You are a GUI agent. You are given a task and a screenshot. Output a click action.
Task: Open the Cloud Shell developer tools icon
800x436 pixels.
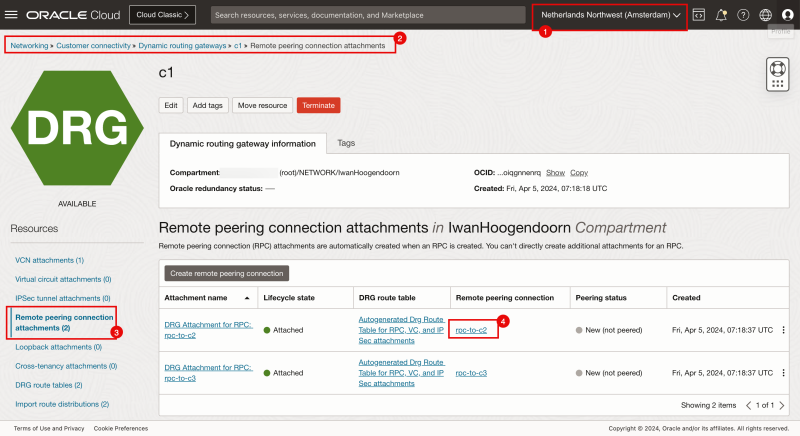(x=698, y=15)
